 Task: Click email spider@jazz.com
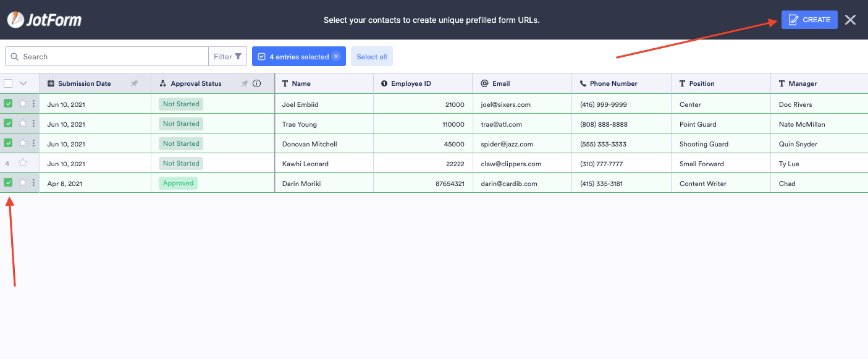[x=507, y=144]
